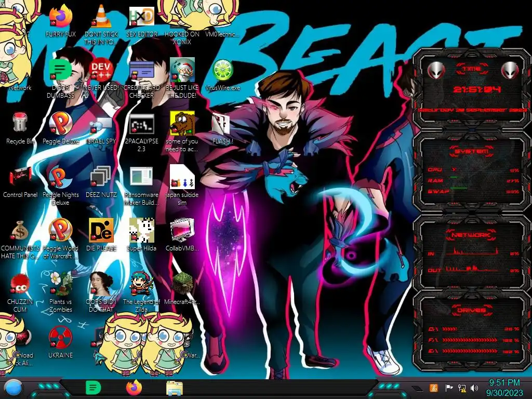This screenshot has height=399, width=532.
Task: Click the C:\ drive usage row
Action: [474, 329]
